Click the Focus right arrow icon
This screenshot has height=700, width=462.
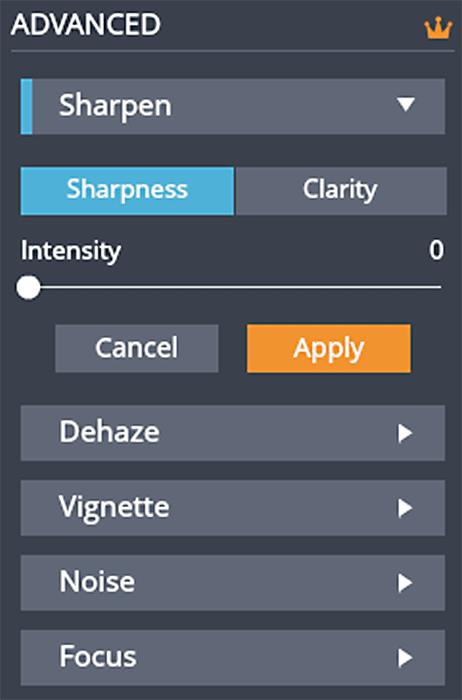point(405,658)
